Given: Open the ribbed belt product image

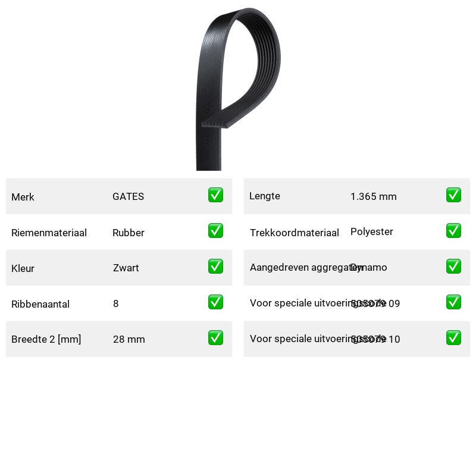Looking at the screenshot, I should [239, 89].
